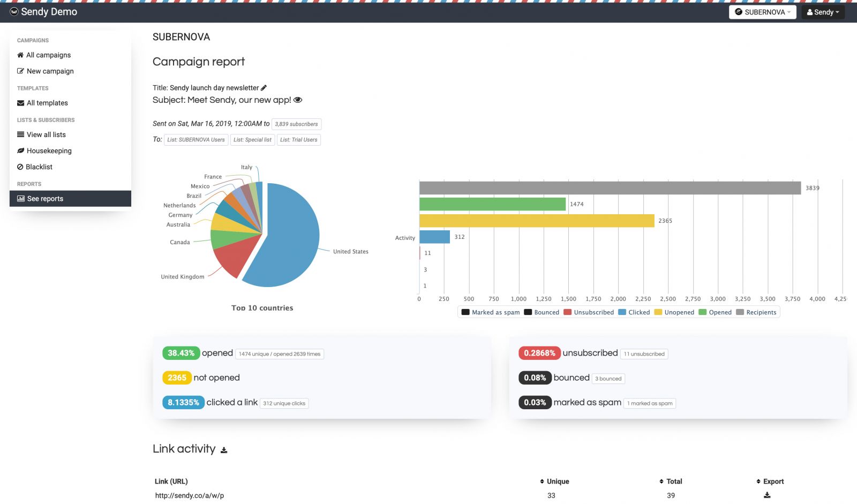Open the SUBERNOVA brand dropdown
Screen dimensions: 857x504
tap(762, 12)
